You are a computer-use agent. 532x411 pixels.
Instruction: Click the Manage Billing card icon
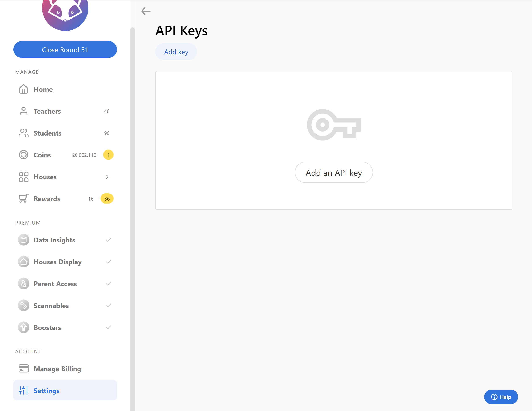[x=23, y=369]
